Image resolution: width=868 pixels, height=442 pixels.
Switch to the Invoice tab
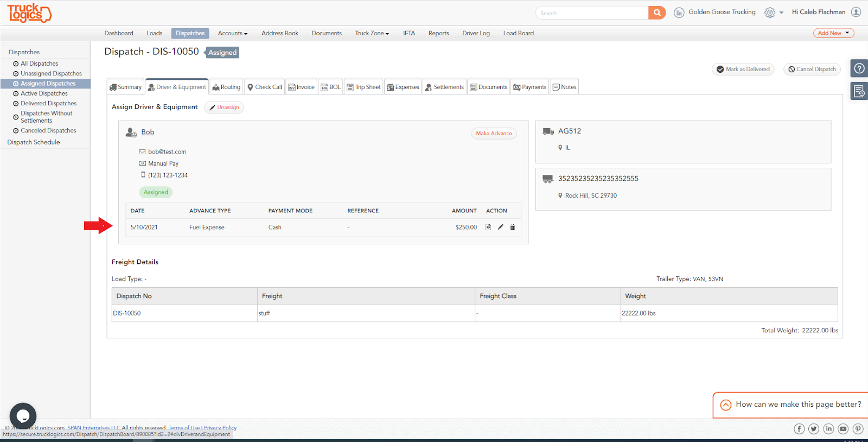[301, 87]
